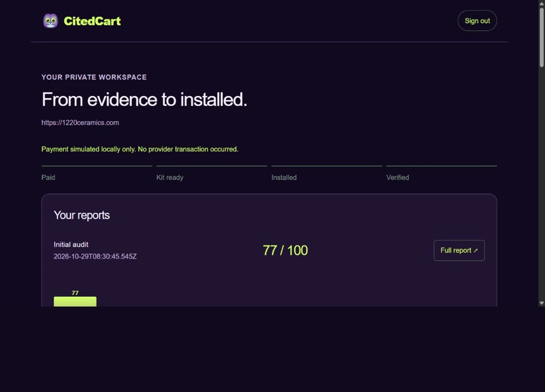
Task: Click the 77 / 100 score value
Action: (286, 250)
